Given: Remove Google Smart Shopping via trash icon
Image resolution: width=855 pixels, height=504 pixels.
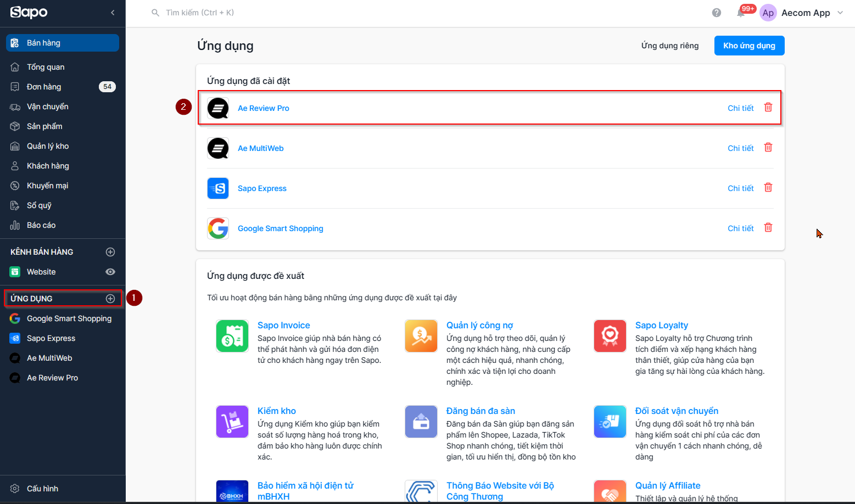Looking at the screenshot, I should 768,228.
